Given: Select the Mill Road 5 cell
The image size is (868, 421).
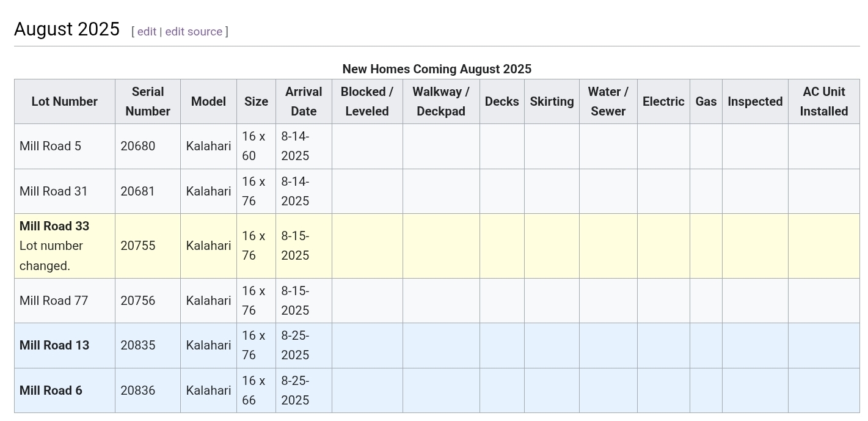Looking at the screenshot, I should 65,146.
